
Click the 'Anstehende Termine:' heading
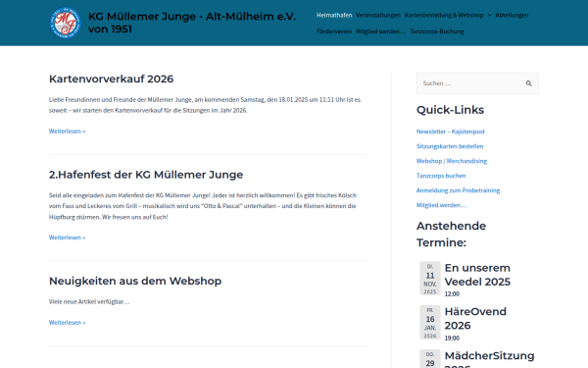tap(451, 235)
